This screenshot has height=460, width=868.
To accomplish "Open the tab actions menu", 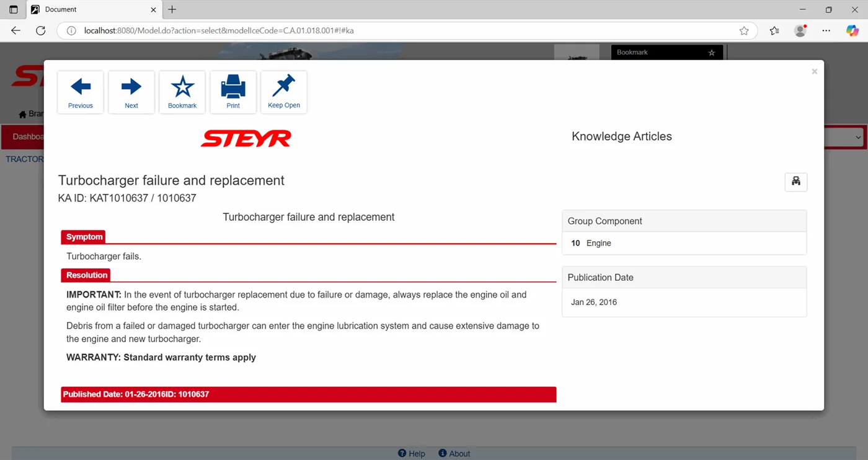I will coord(14,10).
